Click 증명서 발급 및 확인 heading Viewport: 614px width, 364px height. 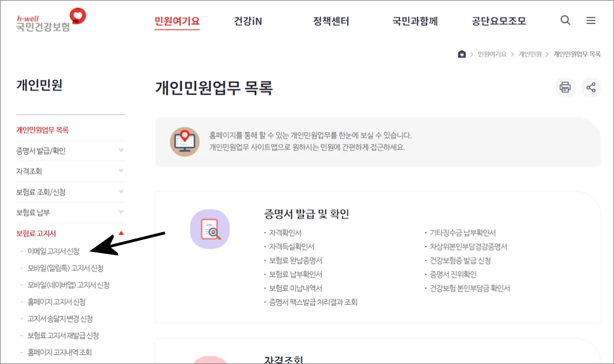306,214
